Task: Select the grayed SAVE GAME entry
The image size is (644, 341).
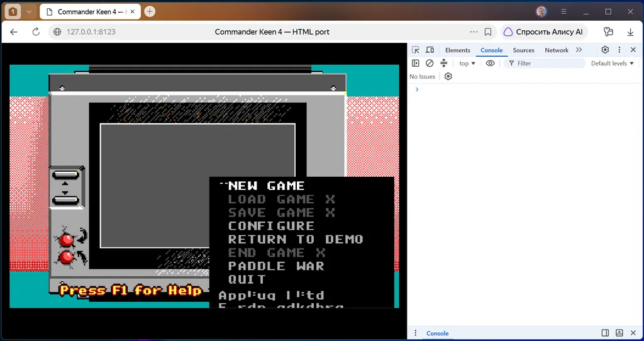Action: tap(281, 213)
